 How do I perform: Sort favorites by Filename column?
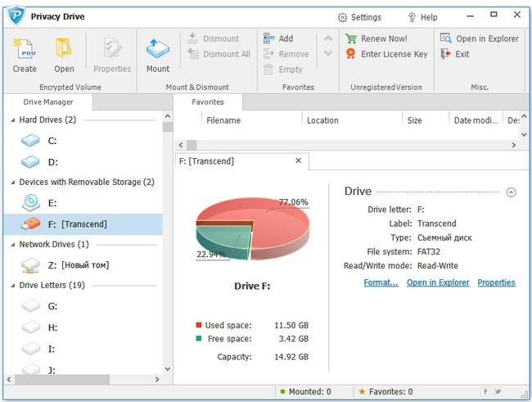[251, 120]
